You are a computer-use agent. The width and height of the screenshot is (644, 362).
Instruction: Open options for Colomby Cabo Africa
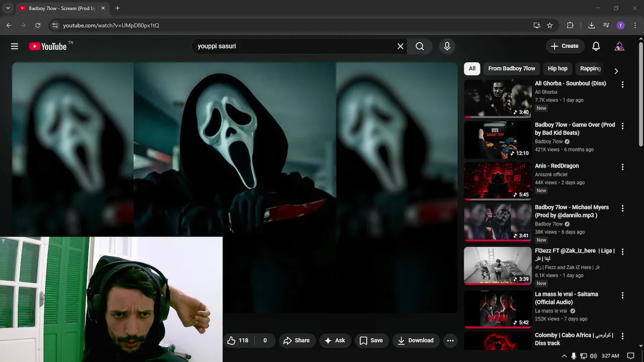coord(622,336)
